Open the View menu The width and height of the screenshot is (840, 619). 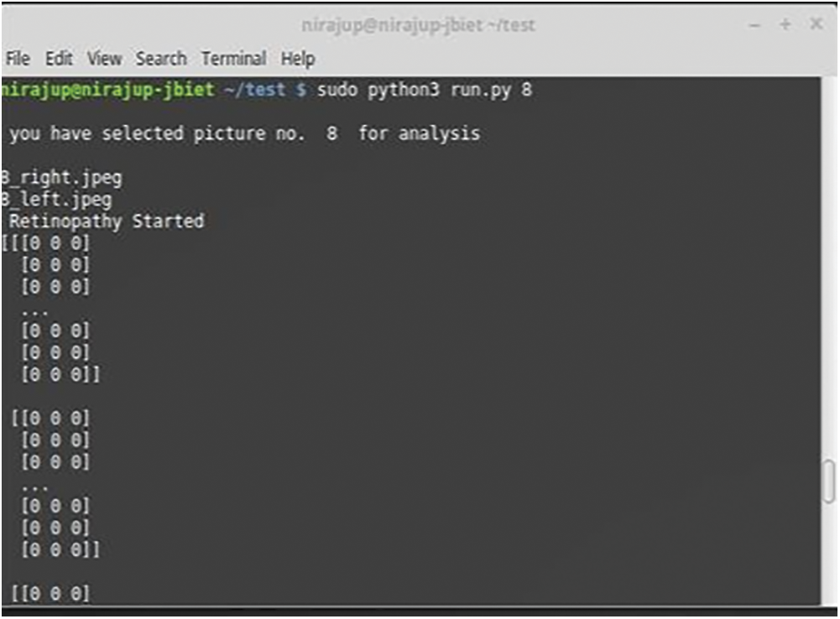(x=104, y=59)
